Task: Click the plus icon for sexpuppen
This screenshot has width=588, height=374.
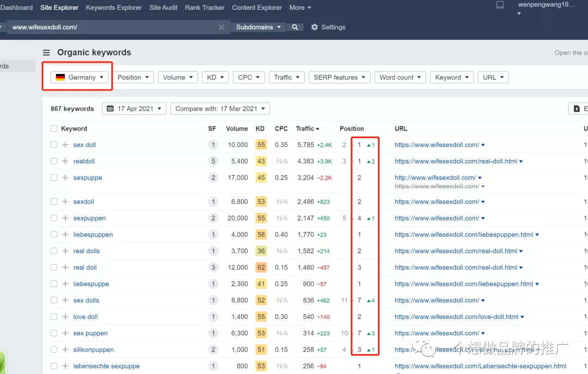Action: pyautogui.click(x=65, y=218)
